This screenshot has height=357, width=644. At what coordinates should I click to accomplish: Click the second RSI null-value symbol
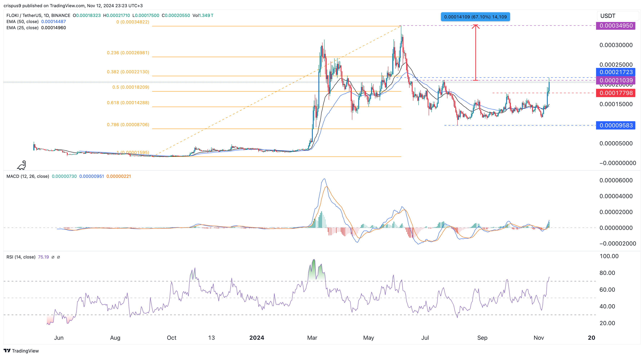pos(59,257)
